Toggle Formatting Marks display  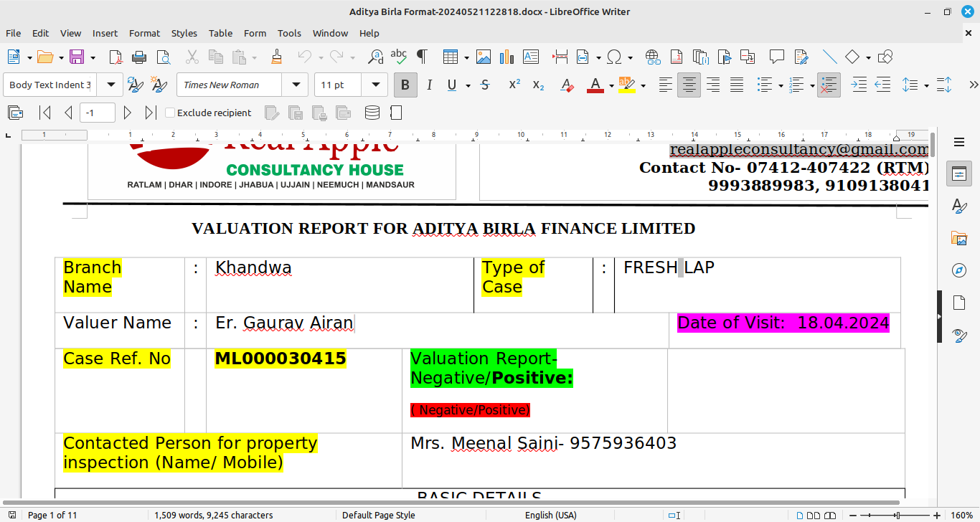coord(423,57)
